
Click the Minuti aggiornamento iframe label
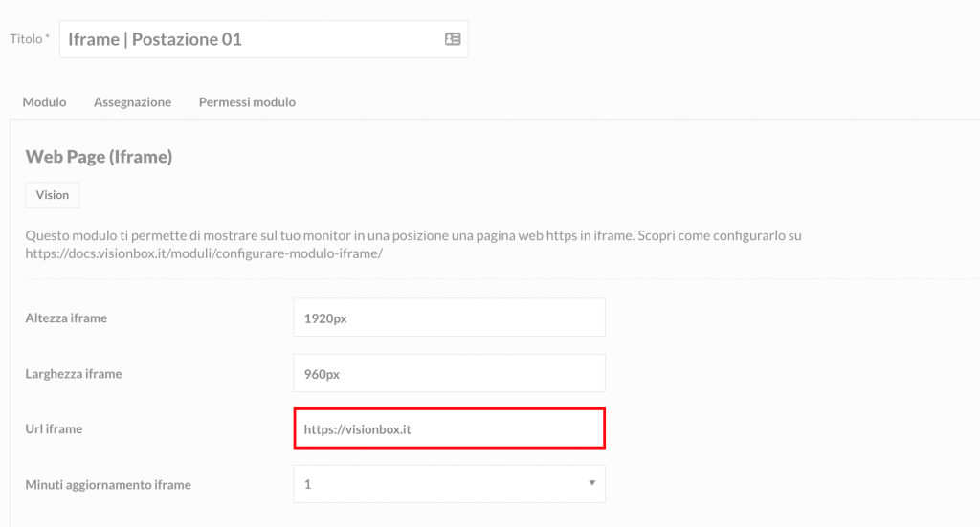coord(108,485)
